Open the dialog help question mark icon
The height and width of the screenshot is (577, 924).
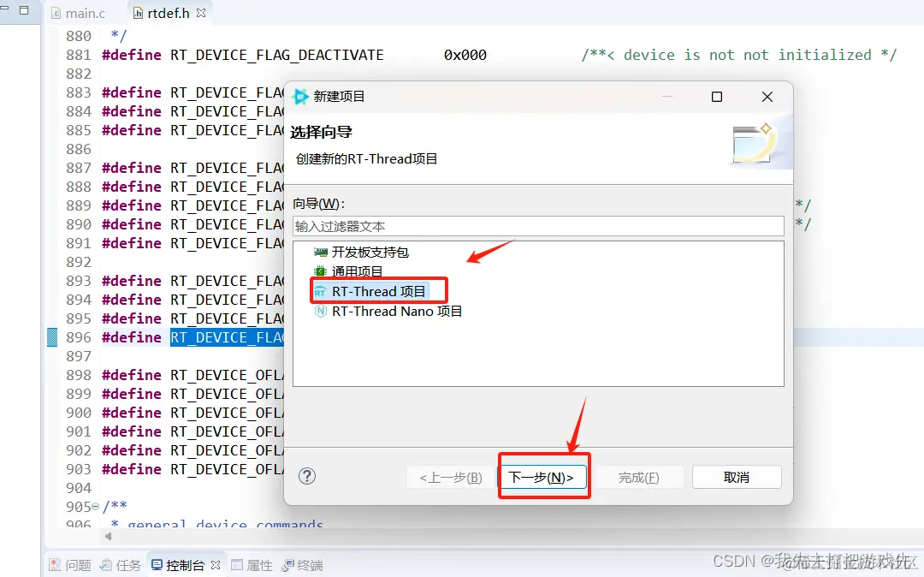coord(307,476)
